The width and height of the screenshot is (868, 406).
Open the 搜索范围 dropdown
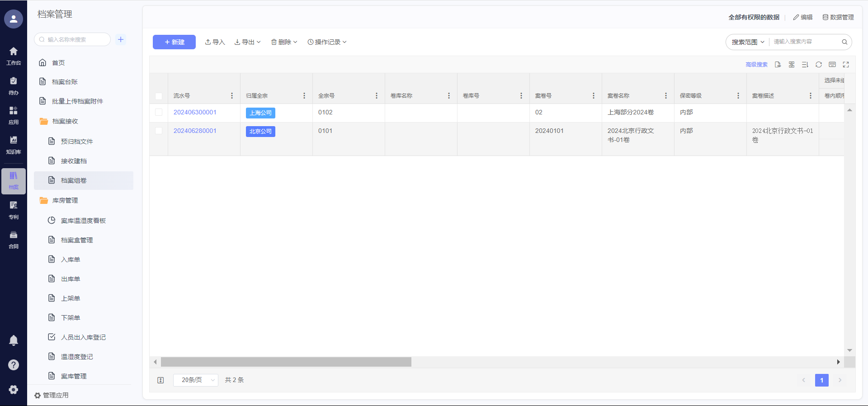[x=748, y=42]
